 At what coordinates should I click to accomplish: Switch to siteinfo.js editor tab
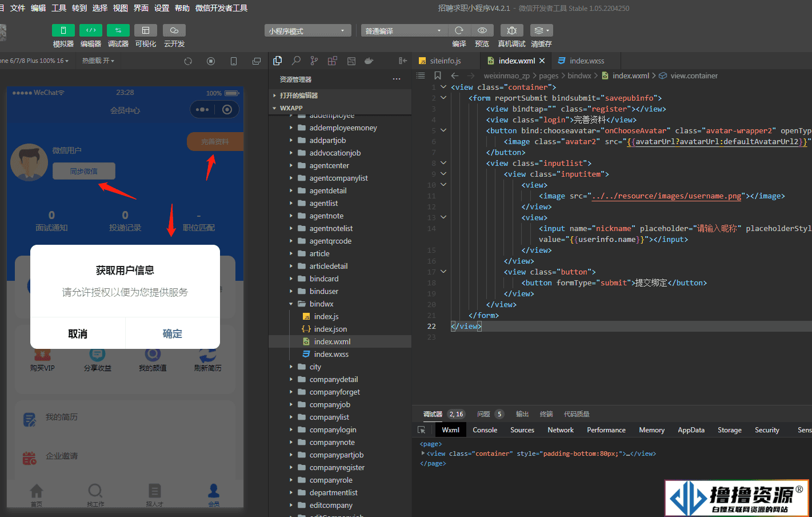coord(446,61)
